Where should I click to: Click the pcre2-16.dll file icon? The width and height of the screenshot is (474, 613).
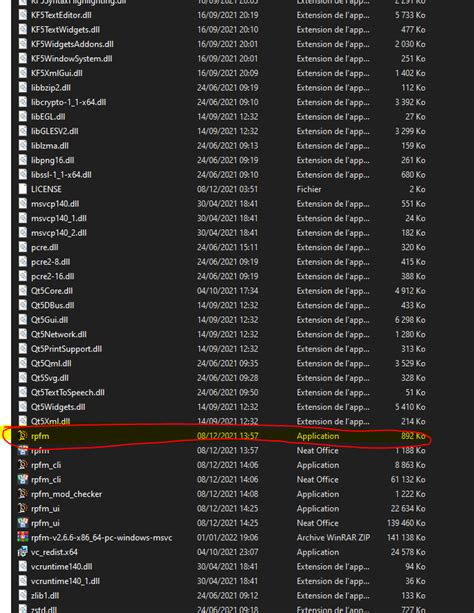(23, 276)
